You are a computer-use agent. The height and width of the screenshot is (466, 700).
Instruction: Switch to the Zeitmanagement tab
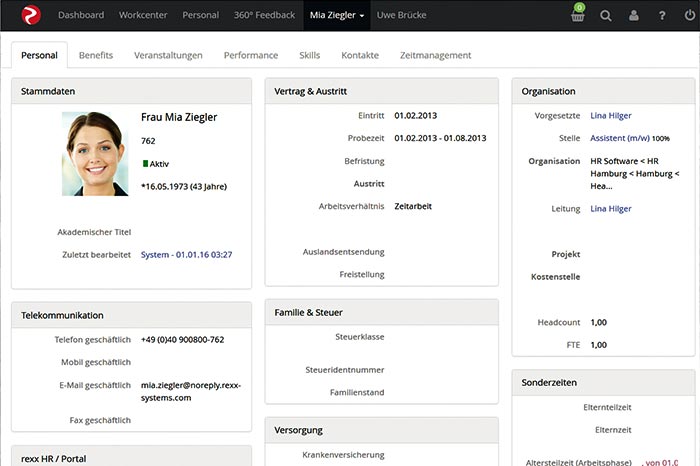click(435, 55)
